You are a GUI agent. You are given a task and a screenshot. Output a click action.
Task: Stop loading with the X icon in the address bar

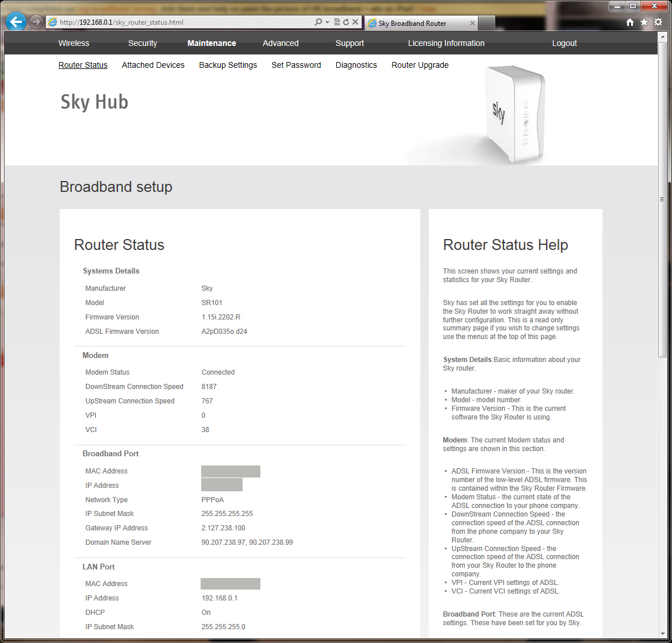[x=355, y=22]
